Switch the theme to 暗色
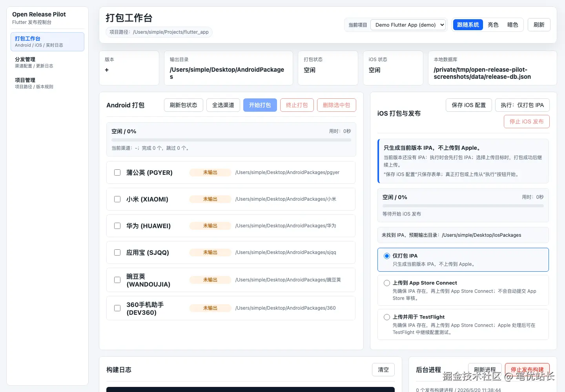 pos(513,25)
